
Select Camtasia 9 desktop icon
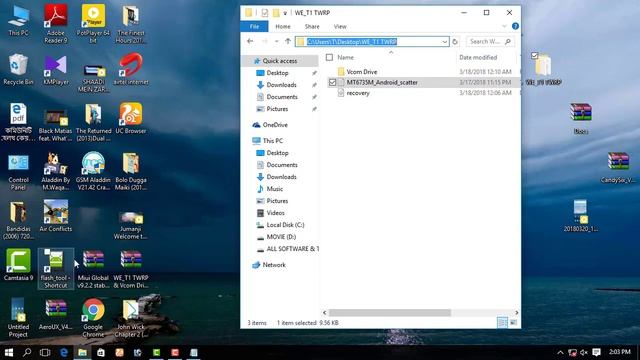(x=18, y=265)
